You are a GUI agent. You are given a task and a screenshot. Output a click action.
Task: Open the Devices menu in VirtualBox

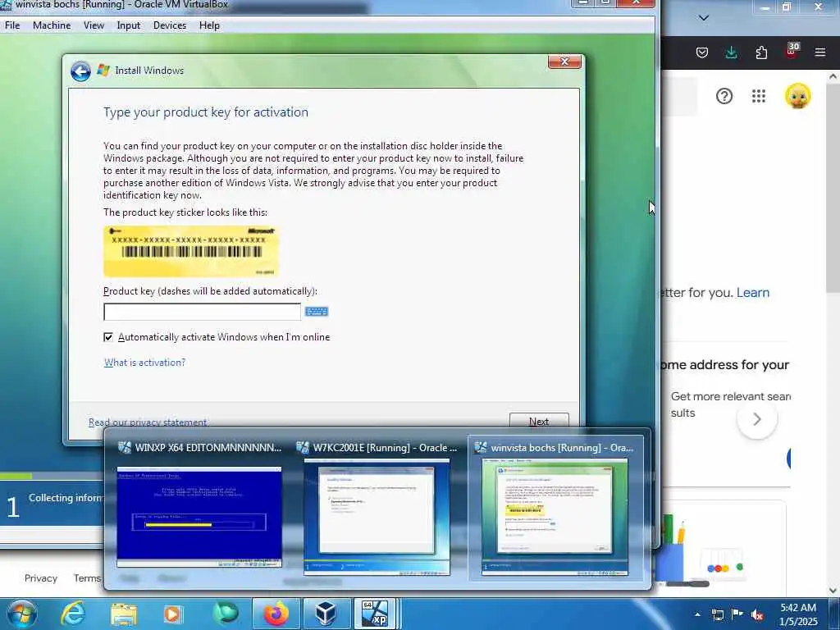170,25
